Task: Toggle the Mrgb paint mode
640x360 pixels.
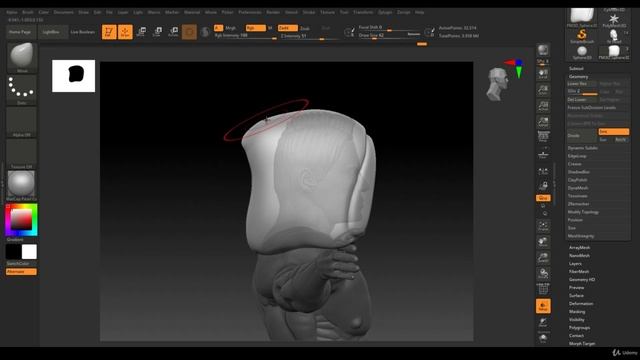Action: [231, 28]
